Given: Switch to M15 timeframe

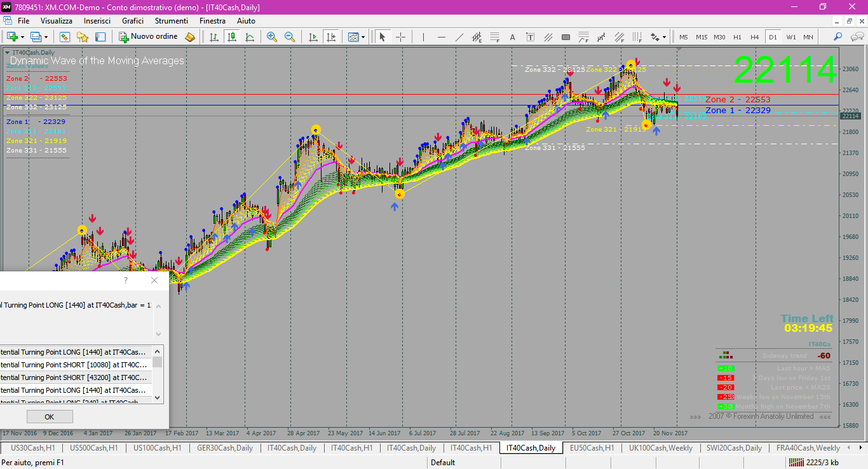Looking at the screenshot, I should [702, 37].
